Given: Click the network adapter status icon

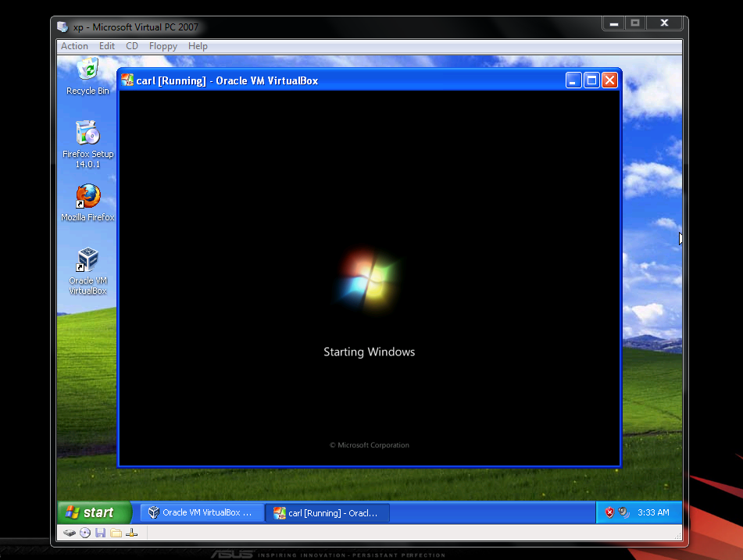Looking at the screenshot, I should tap(132, 533).
